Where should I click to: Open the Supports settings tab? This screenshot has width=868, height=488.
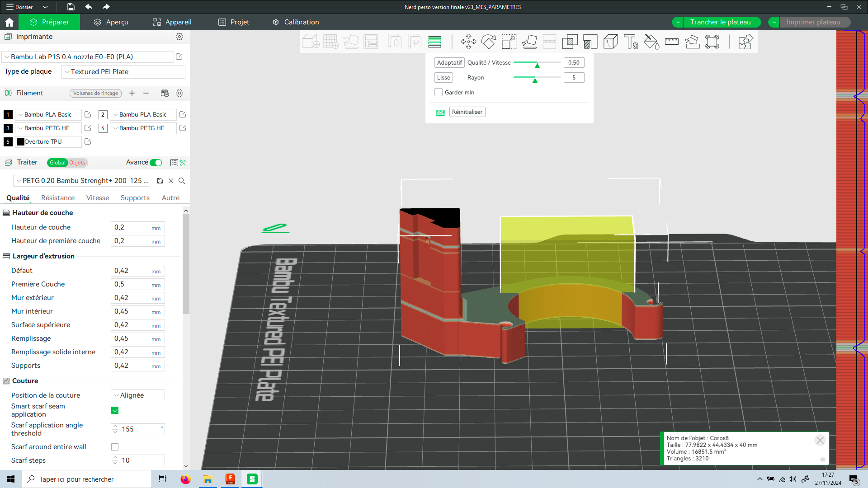click(x=135, y=198)
